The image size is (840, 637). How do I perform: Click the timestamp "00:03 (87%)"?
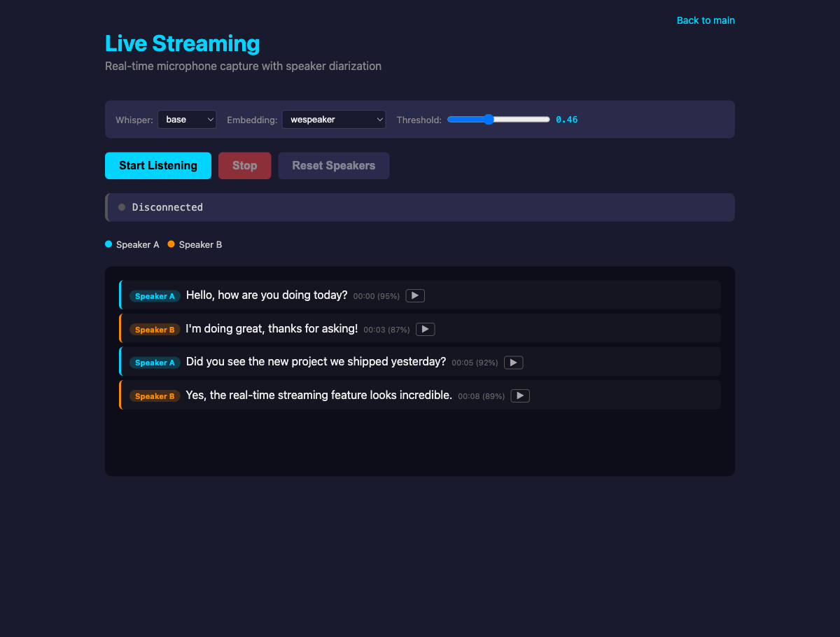tap(386, 330)
